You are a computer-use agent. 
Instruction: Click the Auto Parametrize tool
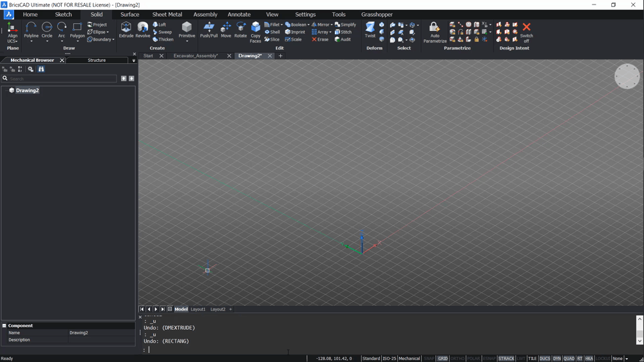pyautogui.click(x=435, y=32)
